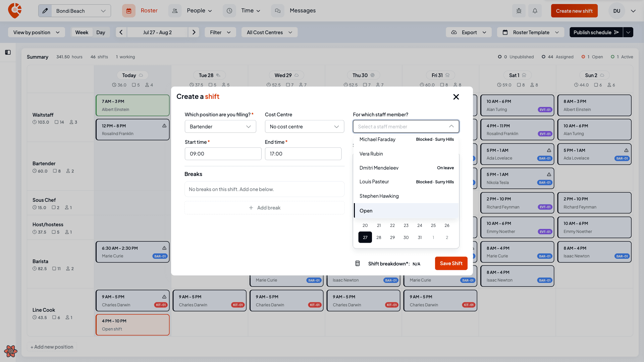Screen dimensions: 644x362
Task: Click the React Query devtools flower icon
Action: 11,351
